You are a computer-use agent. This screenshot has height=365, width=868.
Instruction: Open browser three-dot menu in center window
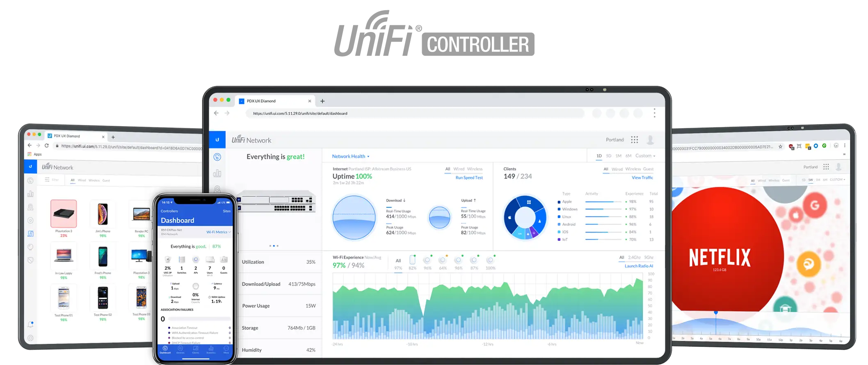pyautogui.click(x=654, y=113)
